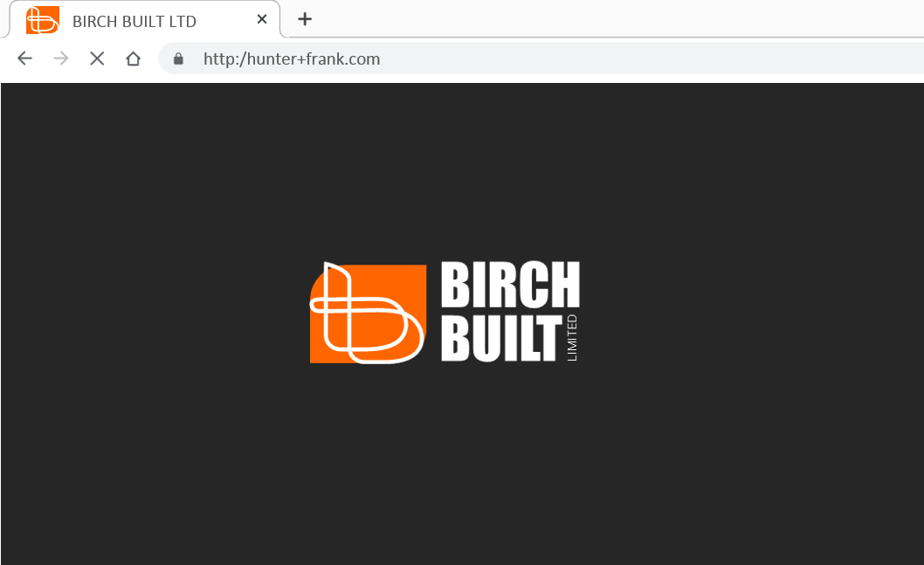The width and height of the screenshot is (924, 565).
Task: Go back to the previous page
Action: pos(24,59)
